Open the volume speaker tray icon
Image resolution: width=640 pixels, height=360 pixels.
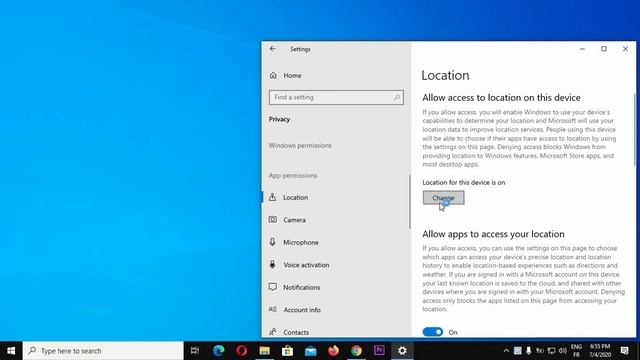click(x=563, y=351)
